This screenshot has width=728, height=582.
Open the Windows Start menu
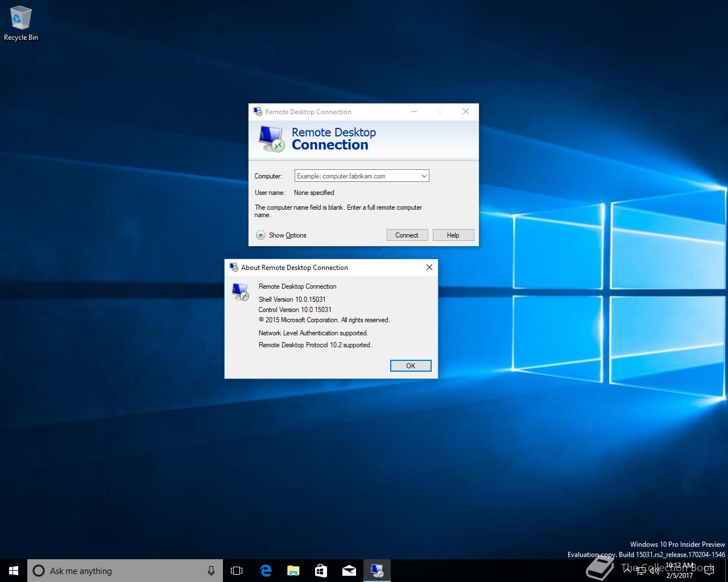click(x=14, y=571)
